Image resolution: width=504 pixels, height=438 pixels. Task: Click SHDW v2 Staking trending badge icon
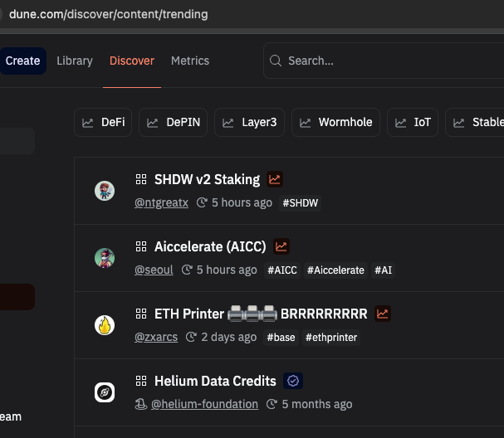click(275, 179)
